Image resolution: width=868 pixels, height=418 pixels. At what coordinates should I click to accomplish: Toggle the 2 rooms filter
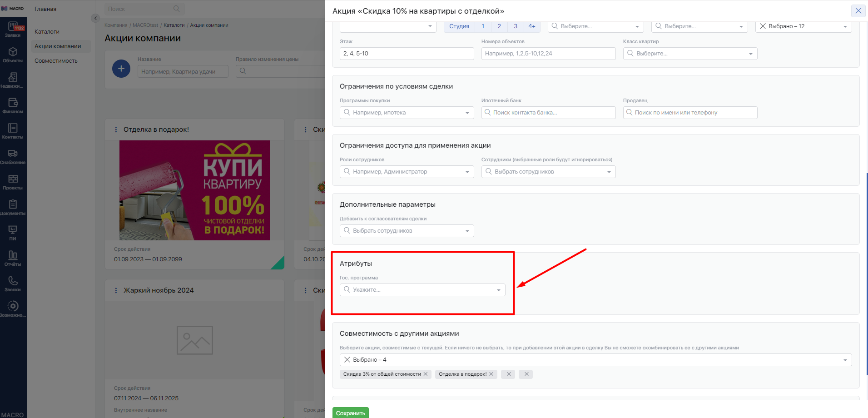[499, 26]
